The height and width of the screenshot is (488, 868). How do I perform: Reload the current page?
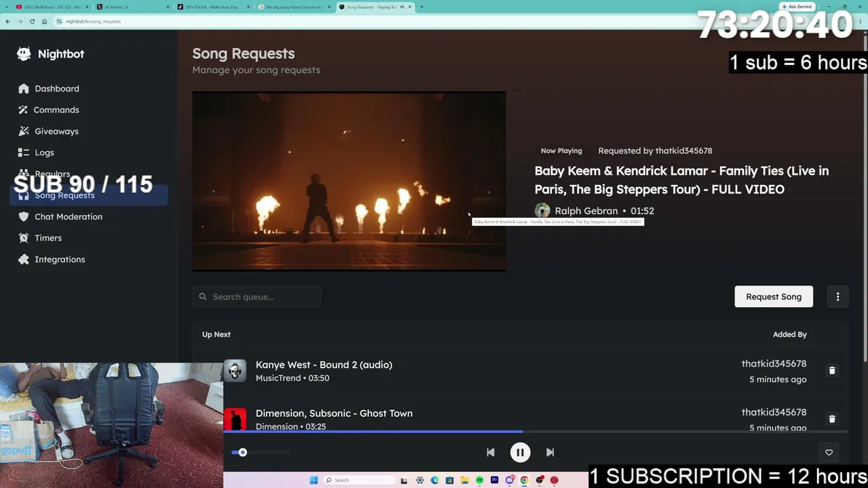pyautogui.click(x=32, y=22)
